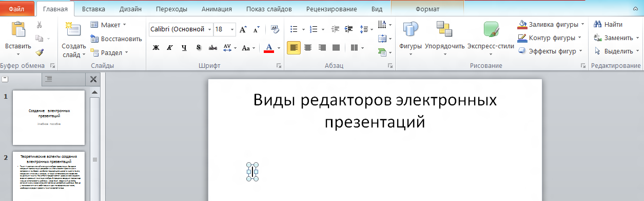Open Шрифт dialog launcher

279,66
